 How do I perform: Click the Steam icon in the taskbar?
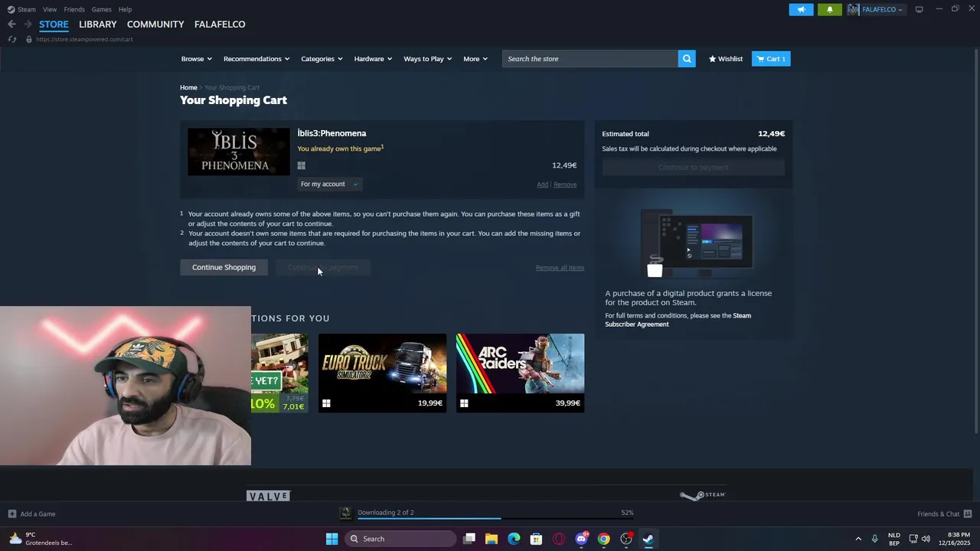pyautogui.click(x=648, y=539)
